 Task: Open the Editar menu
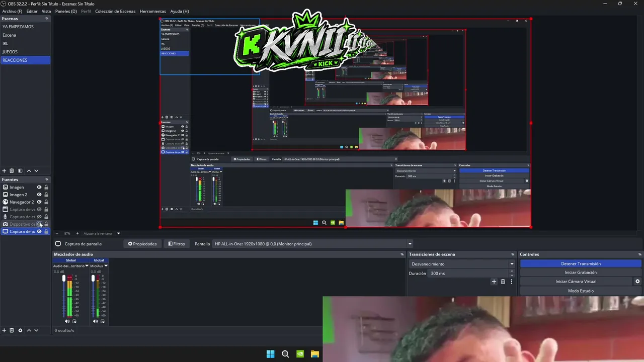[x=32, y=11]
